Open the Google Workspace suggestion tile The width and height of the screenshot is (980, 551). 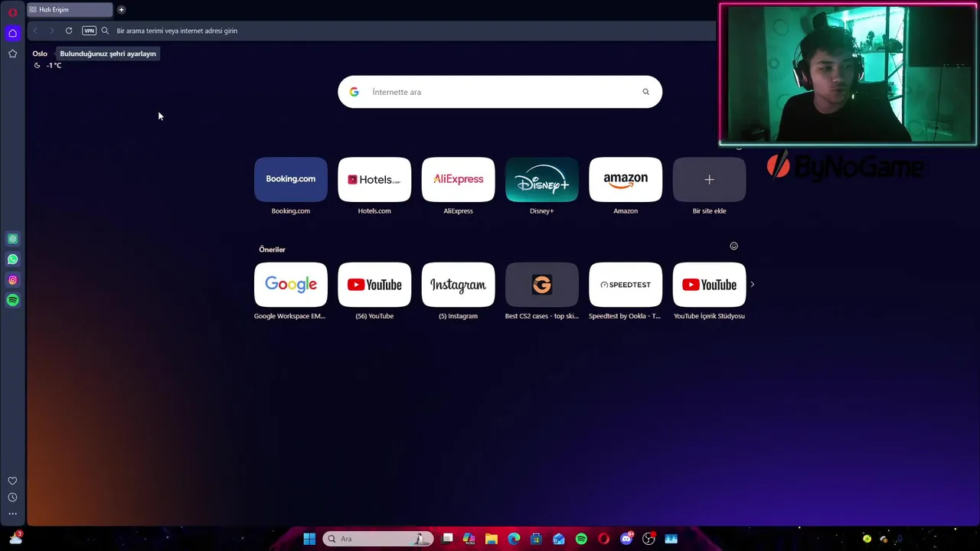[x=291, y=285]
